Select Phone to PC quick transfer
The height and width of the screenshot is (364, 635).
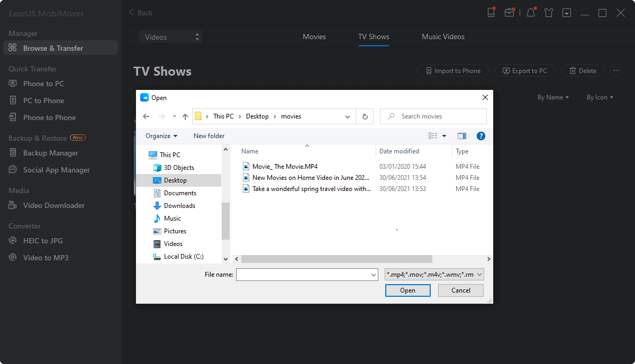click(43, 84)
